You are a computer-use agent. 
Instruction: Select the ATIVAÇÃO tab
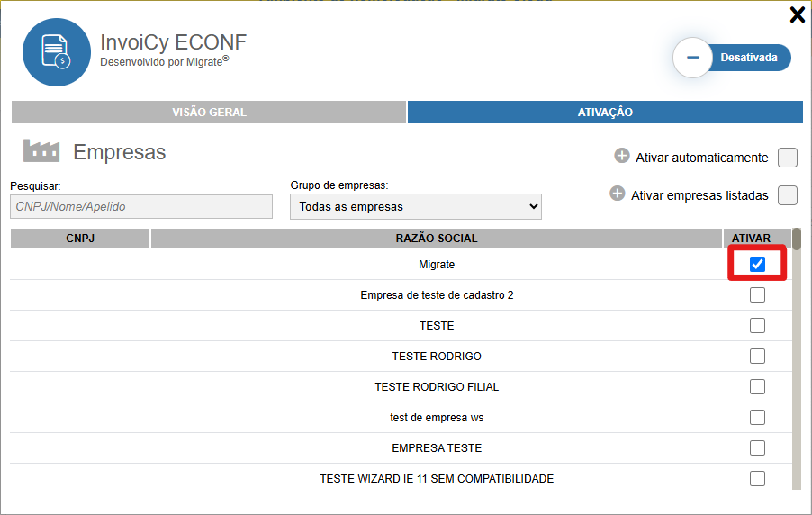pos(605,113)
